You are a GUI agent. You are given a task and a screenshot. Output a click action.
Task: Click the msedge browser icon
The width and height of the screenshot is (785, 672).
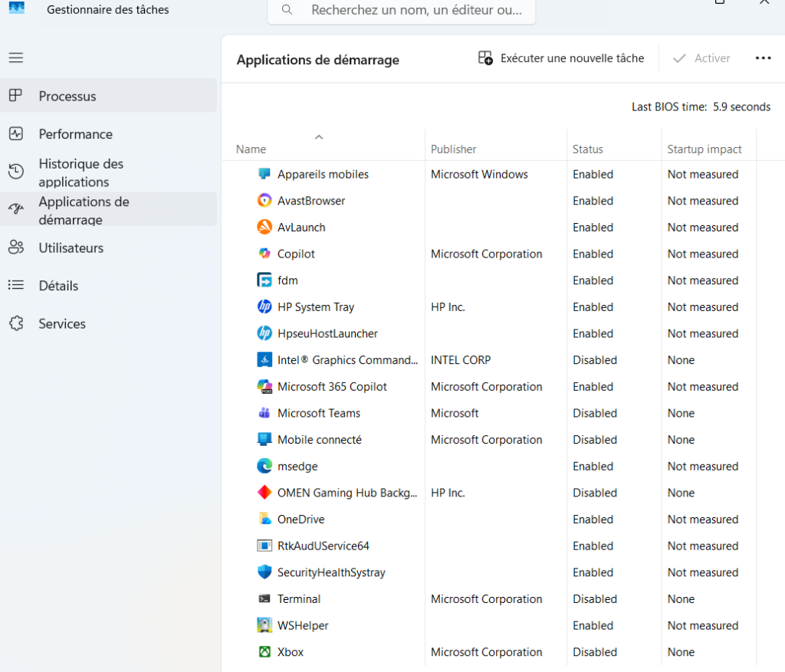tap(264, 466)
